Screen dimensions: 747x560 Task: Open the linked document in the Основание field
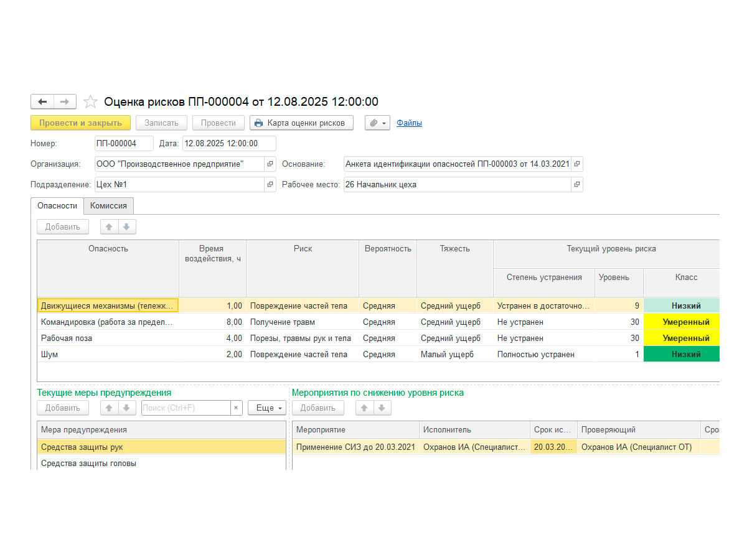[x=577, y=164]
